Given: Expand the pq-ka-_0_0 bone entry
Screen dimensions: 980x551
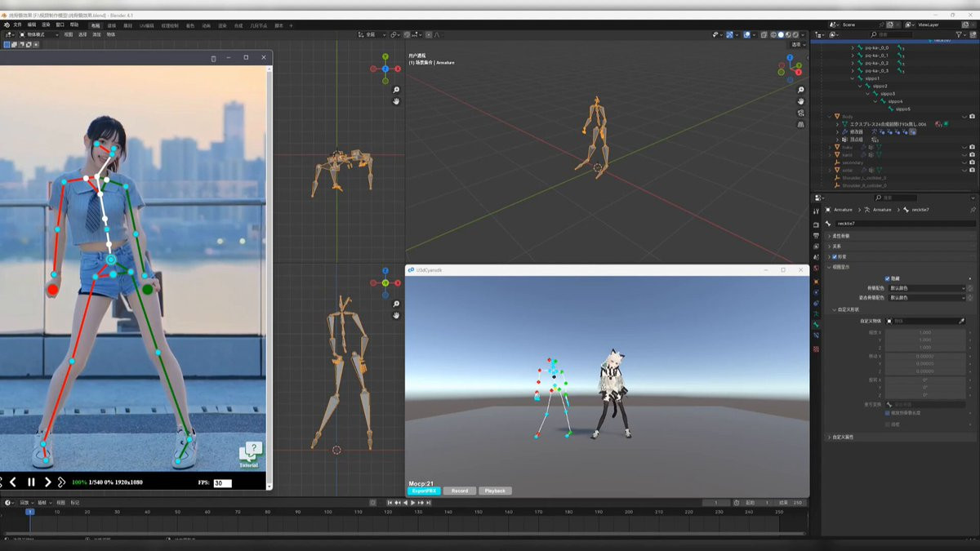Looking at the screenshot, I should 853,48.
